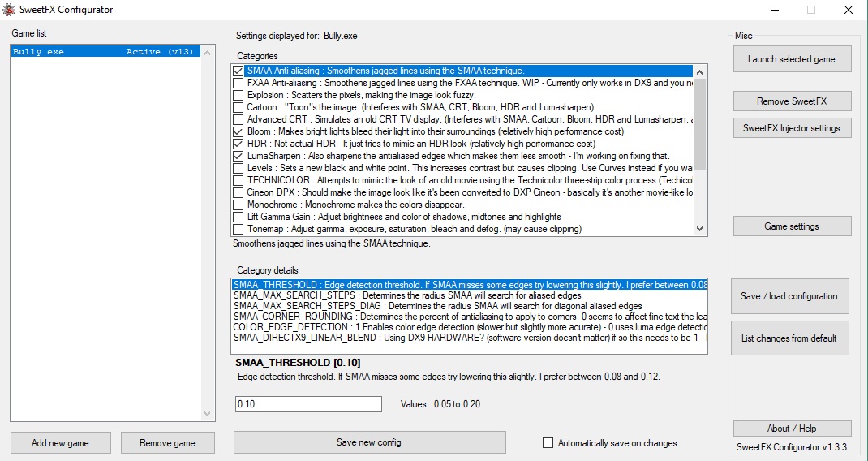Toggle Automatically save on changes checkbox

(x=548, y=443)
